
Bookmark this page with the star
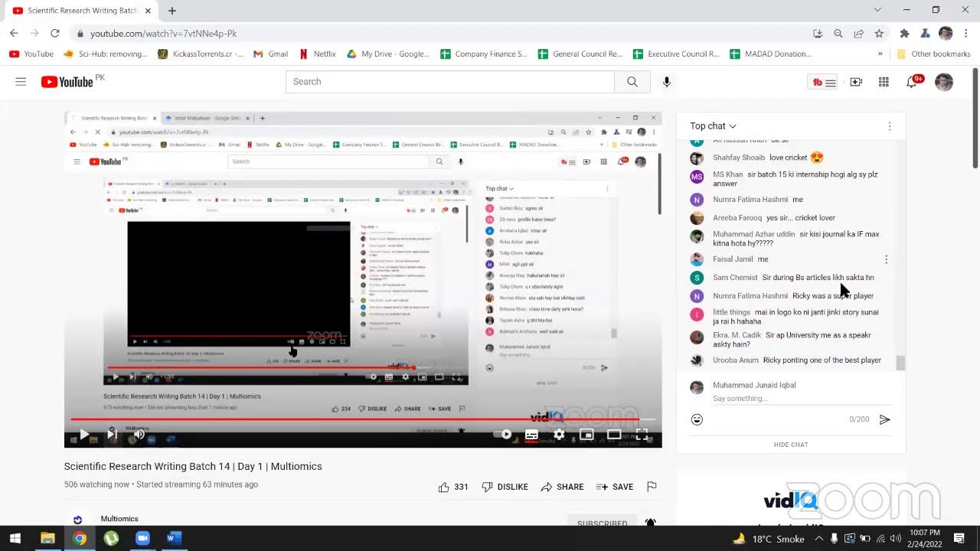(879, 34)
